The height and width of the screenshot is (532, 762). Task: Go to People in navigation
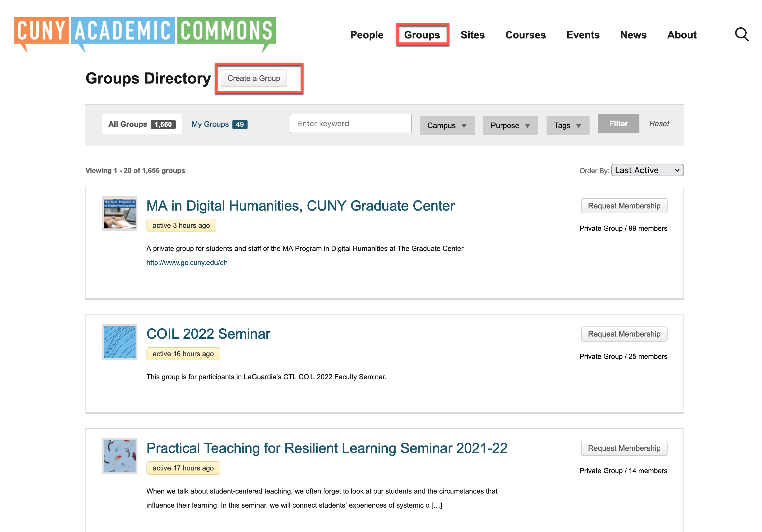click(x=367, y=35)
